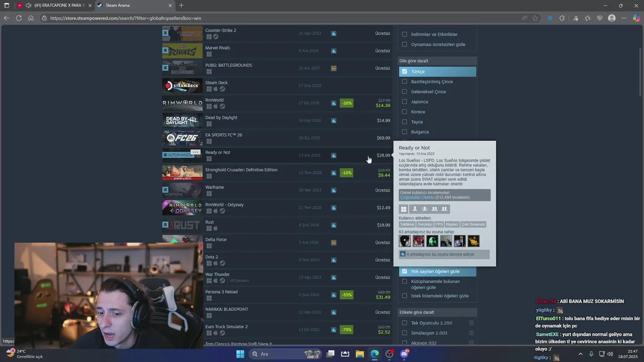Click the Counter-Strike 2 row action icon
Image resolution: width=644 pixels, height=362 pixels.
pos(165,33)
